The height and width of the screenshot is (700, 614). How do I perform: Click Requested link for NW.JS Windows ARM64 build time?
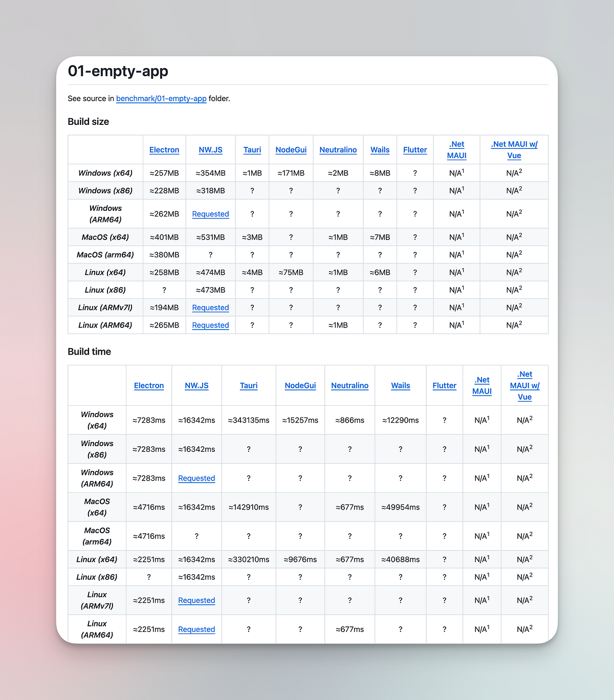[196, 478]
